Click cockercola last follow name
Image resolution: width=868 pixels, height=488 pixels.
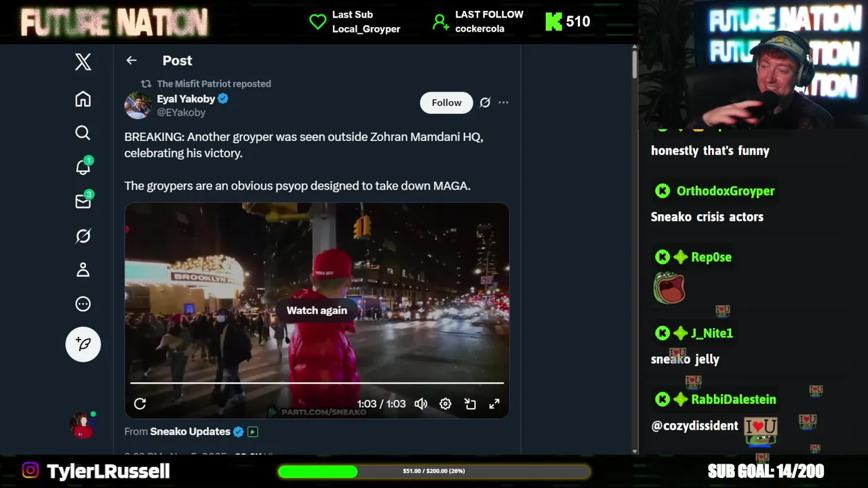click(479, 29)
